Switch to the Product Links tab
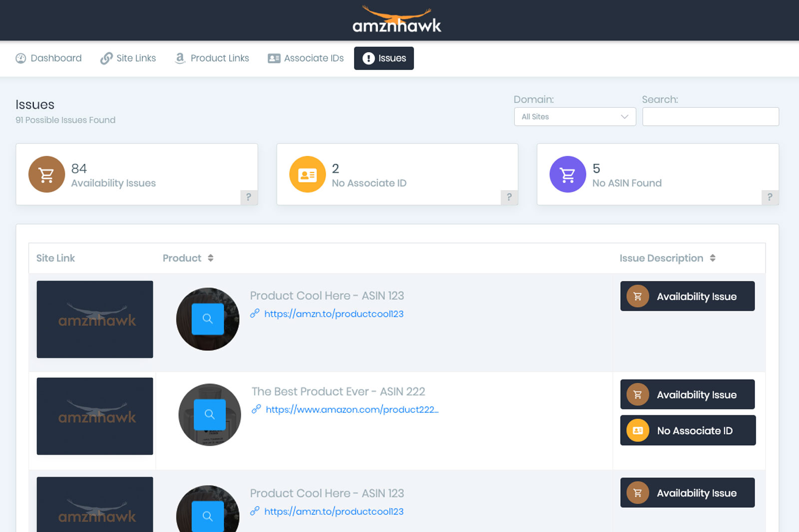Image resolution: width=799 pixels, height=532 pixels. 212,58
